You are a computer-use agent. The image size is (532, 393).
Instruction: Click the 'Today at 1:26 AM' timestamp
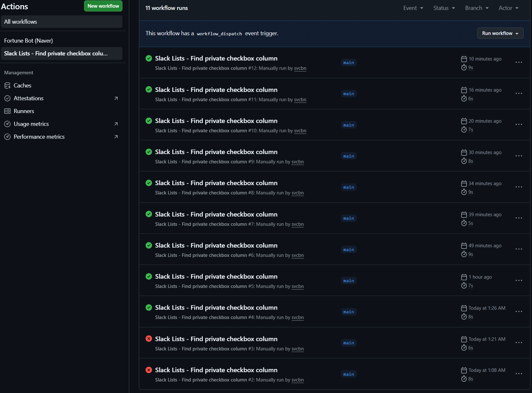click(487, 308)
